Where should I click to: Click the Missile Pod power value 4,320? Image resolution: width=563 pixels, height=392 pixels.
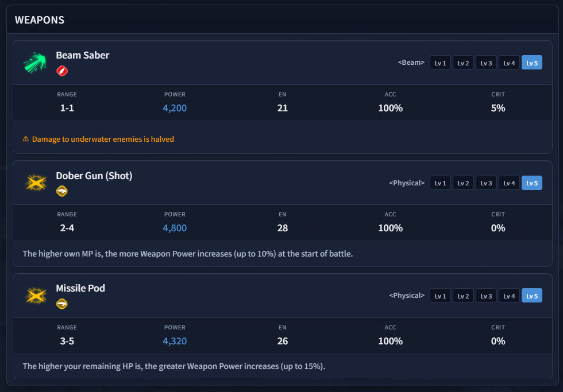pos(175,341)
